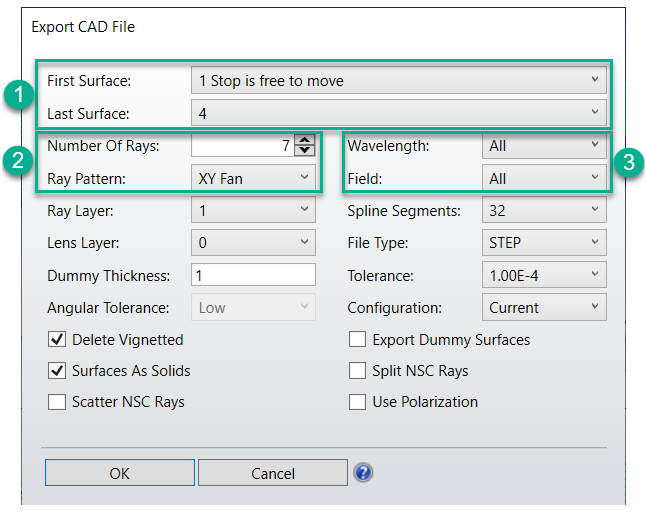
Task: Decrease Number Of Rays with down arrow
Action: [306, 151]
